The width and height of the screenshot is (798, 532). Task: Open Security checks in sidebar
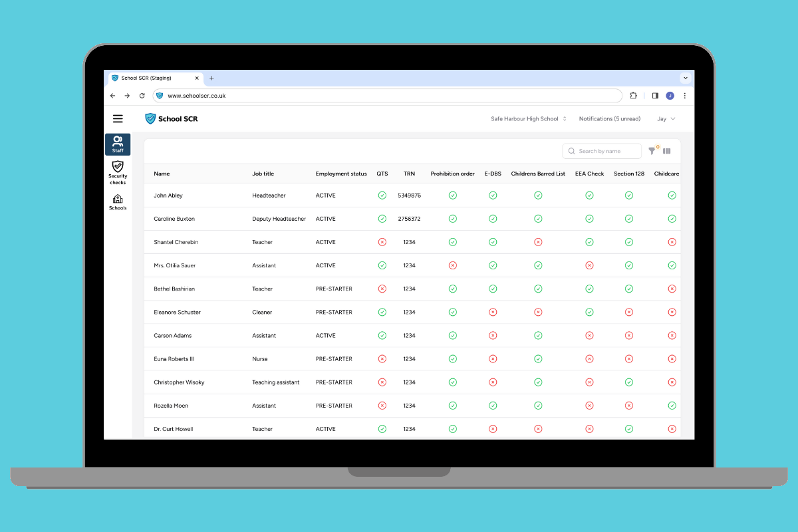[118, 172]
